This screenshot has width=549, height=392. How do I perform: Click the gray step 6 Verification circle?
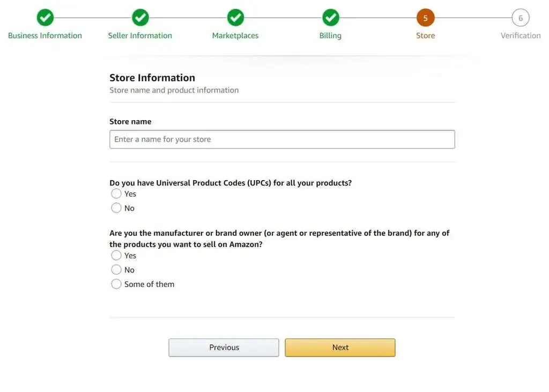520,17
